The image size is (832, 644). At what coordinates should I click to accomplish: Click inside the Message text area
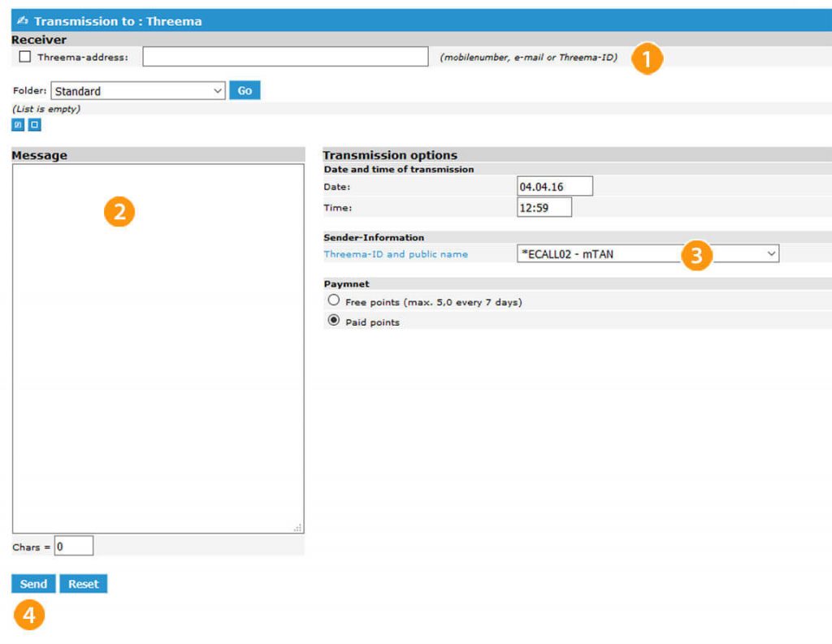[158, 348]
